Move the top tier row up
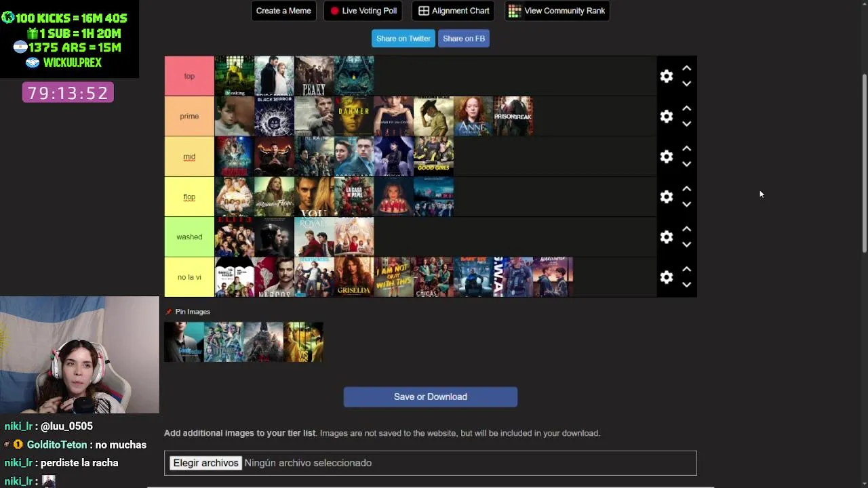 (686, 68)
